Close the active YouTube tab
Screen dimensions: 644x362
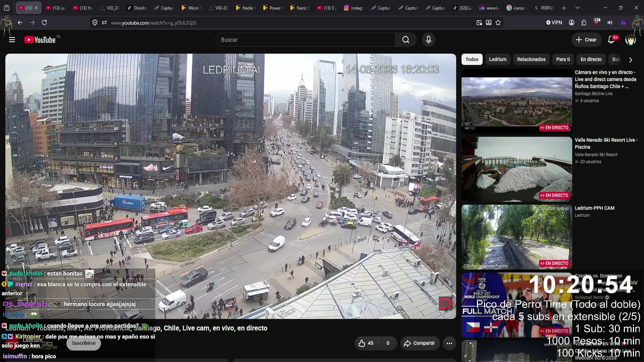tap(36, 8)
